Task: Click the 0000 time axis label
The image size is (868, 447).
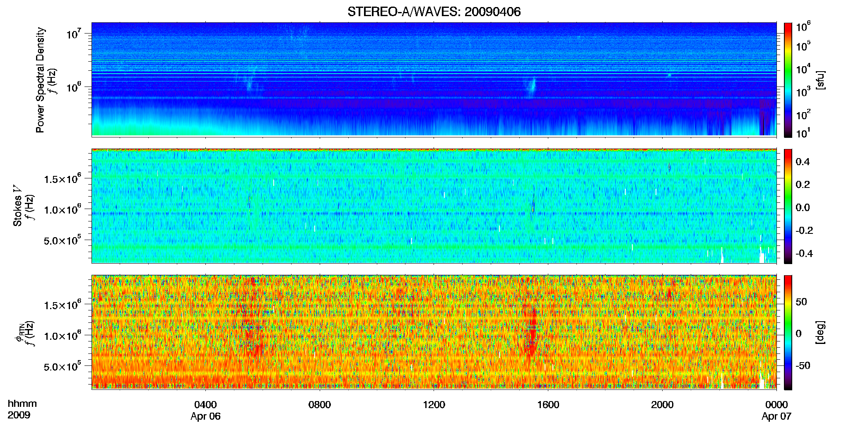Action: pos(776,405)
